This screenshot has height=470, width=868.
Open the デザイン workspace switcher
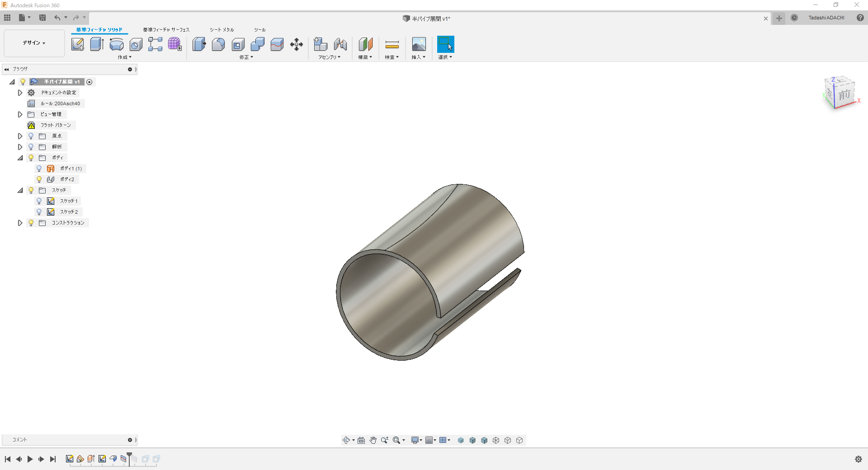(34, 43)
